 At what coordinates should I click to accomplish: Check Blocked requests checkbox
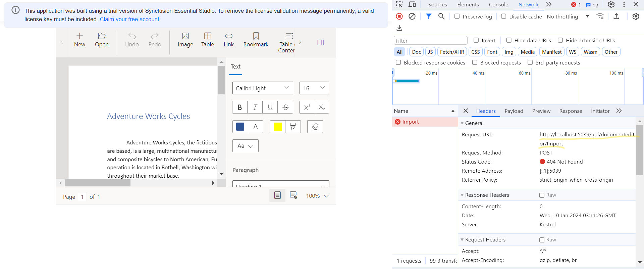475,62
